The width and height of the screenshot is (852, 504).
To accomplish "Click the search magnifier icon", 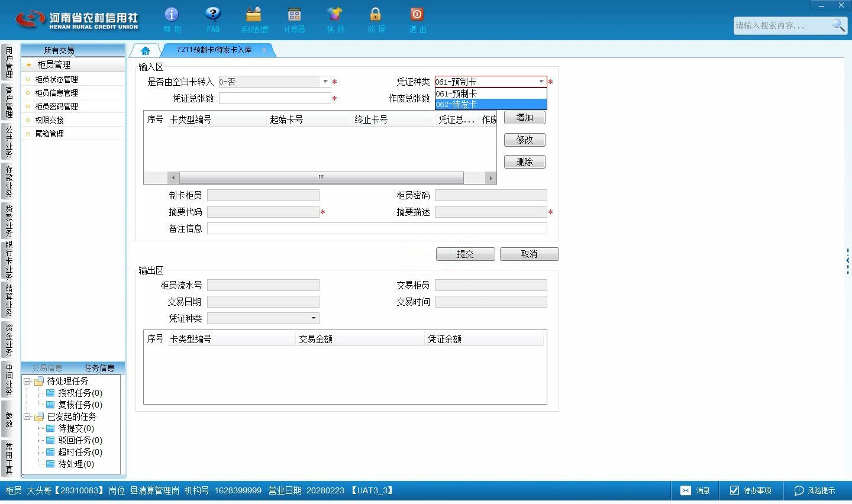I will pyautogui.click(x=838, y=25).
